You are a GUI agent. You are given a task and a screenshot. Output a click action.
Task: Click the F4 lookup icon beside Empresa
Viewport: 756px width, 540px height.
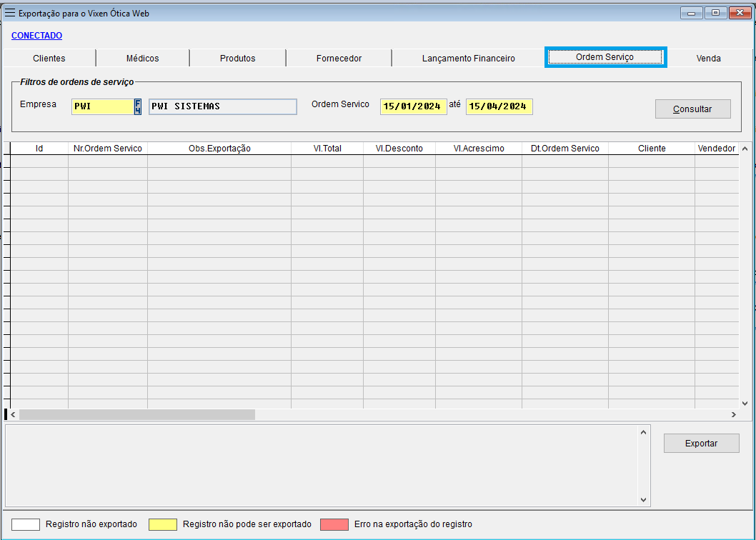pyautogui.click(x=138, y=106)
